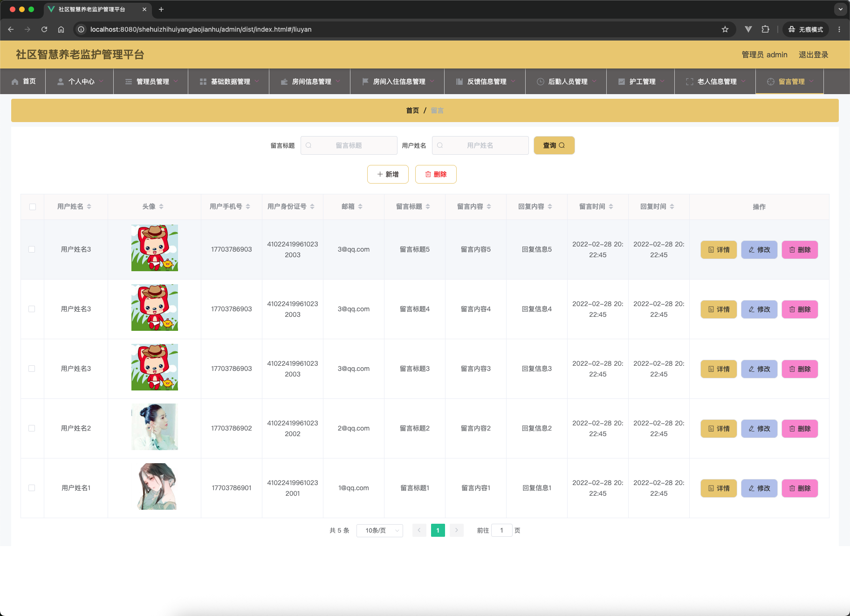Go back with the browser back arrow
Image resolution: width=850 pixels, height=616 pixels.
pos(11,29)
